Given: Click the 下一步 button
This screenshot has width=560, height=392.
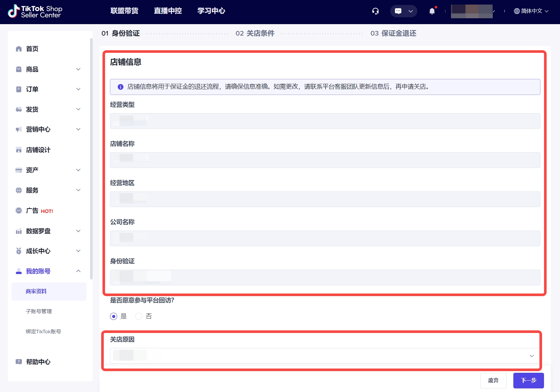Looking at the screenshot, I should coord(528,380).
